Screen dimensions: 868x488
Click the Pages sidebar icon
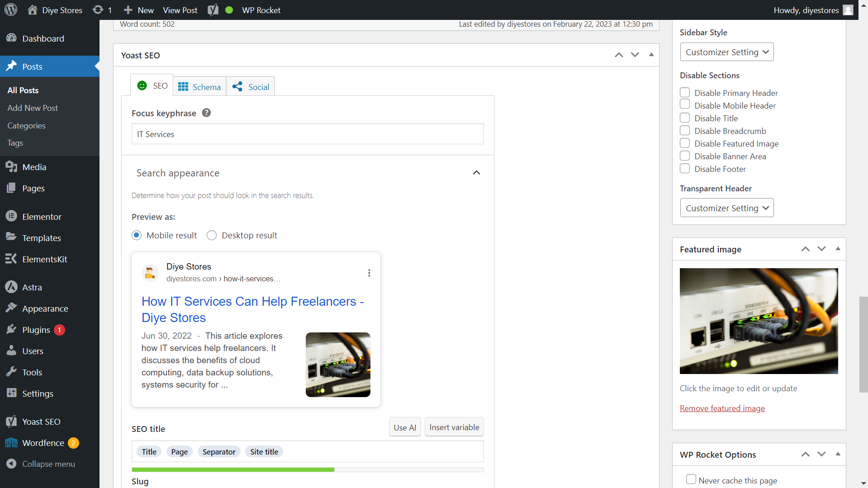11,188
